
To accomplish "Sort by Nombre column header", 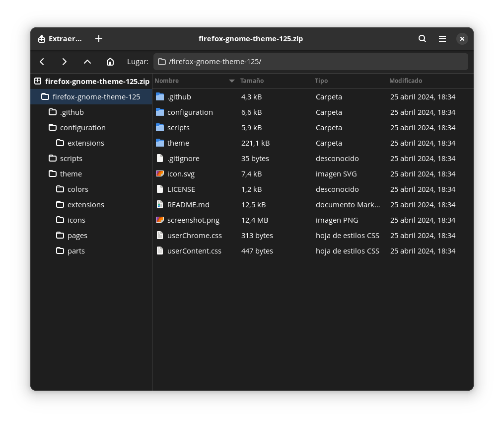I will pyautogui.click(x=195, y=81).
